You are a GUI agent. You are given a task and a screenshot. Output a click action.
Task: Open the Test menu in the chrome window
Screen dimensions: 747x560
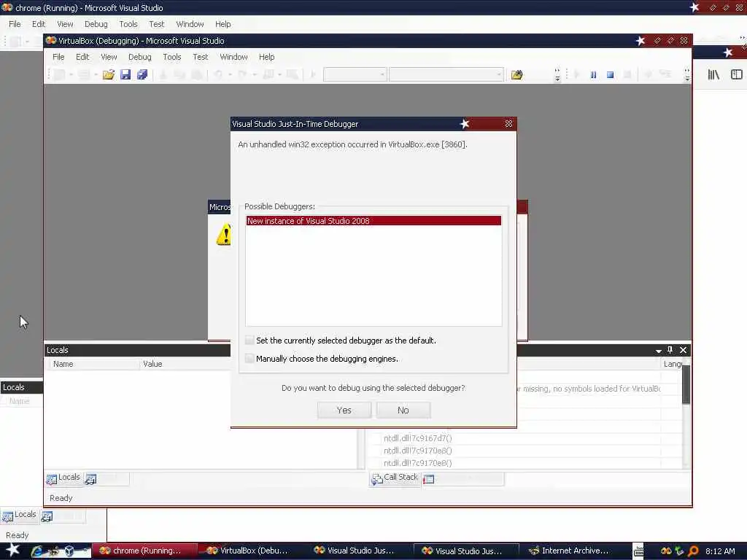[156, 24]
